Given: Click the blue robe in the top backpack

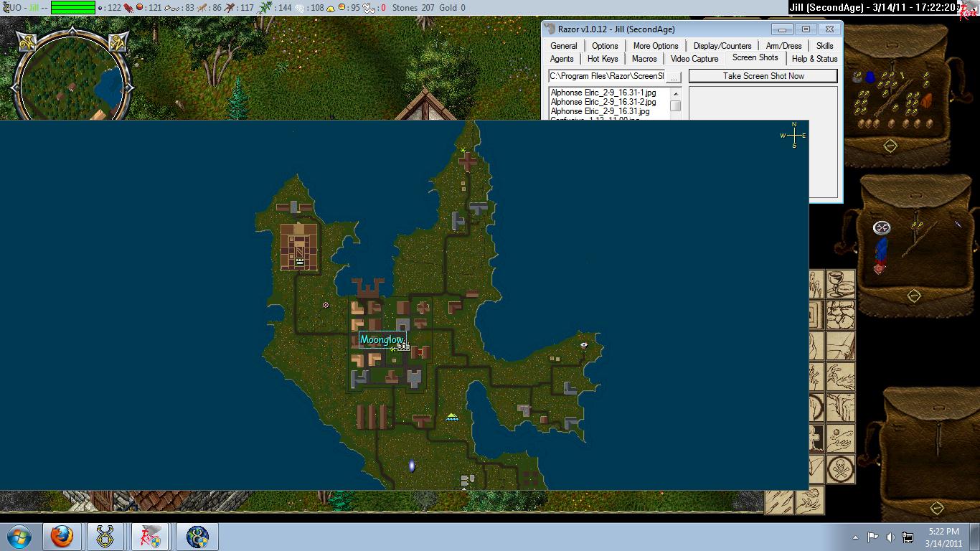Looking at the screenshot, I should [x=870, y=77].
